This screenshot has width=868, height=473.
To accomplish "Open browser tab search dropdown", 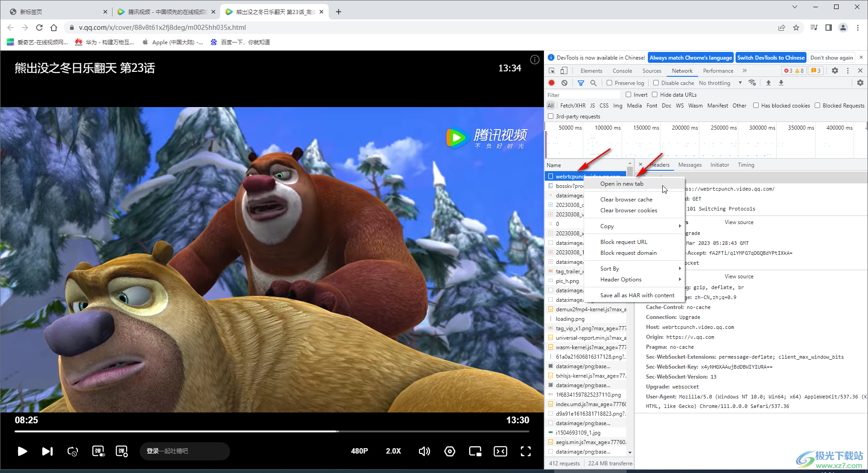I will tap(795, 7).
